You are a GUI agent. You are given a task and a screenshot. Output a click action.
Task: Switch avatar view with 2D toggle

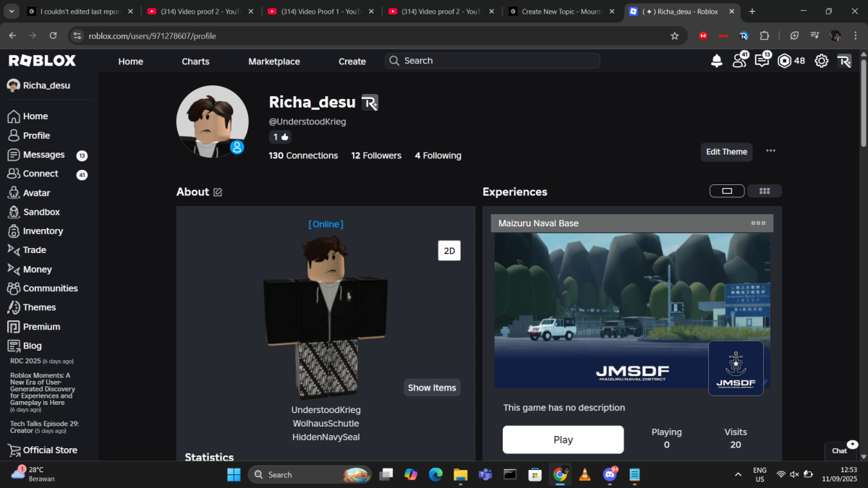pyautogui.click(x=449, y=251)
